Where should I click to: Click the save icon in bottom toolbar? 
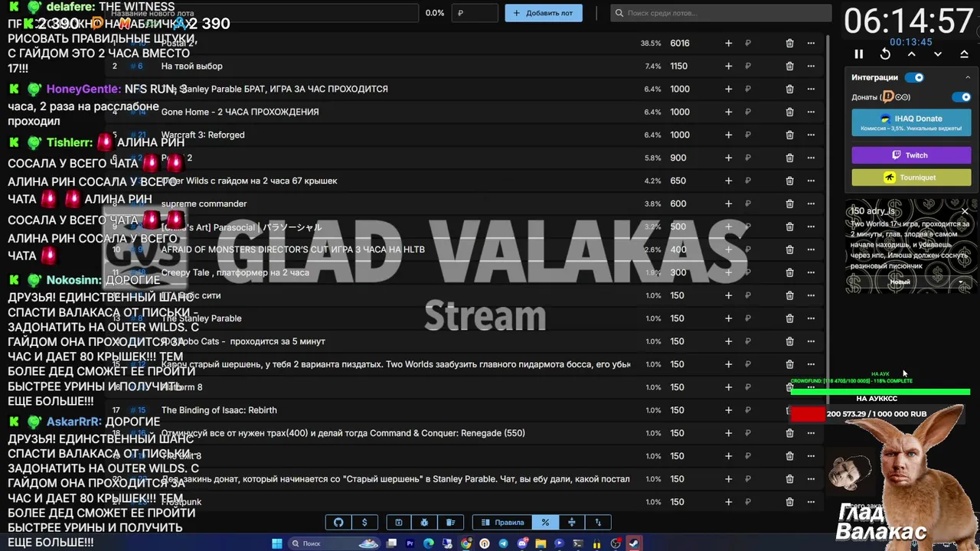click(398, 523)
